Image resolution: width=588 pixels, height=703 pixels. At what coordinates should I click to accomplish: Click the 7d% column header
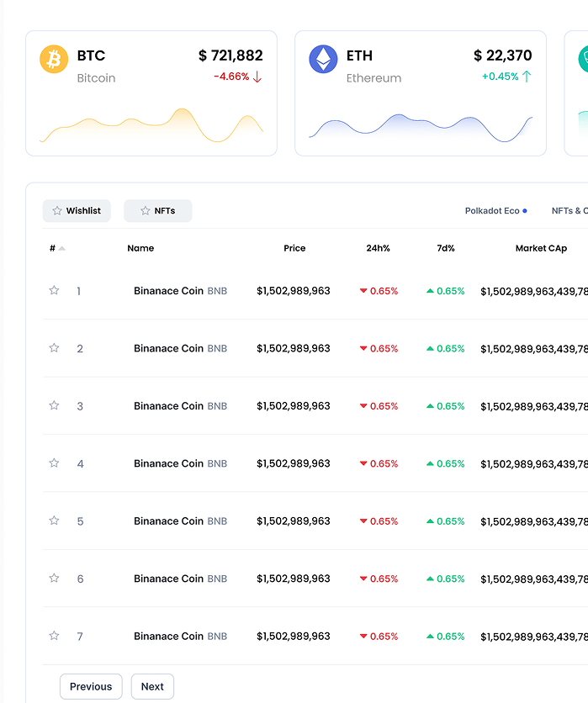[446, 248]
